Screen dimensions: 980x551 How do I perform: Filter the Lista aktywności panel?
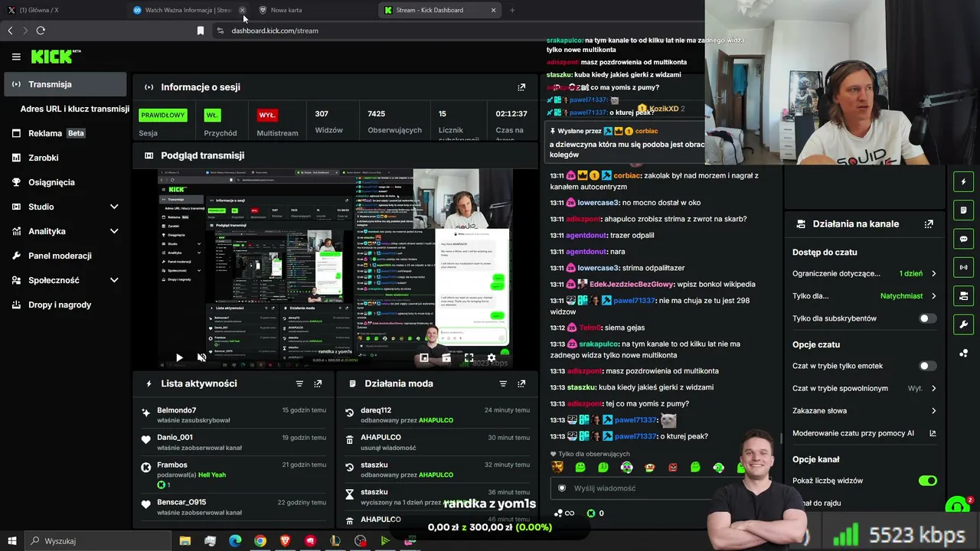pos(299,383)
